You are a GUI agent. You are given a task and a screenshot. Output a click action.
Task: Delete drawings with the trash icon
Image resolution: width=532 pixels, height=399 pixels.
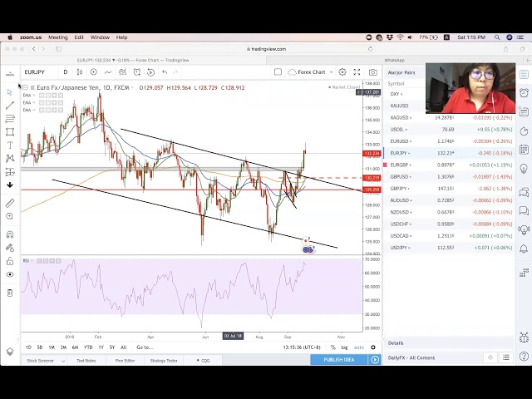click(10, 293)
